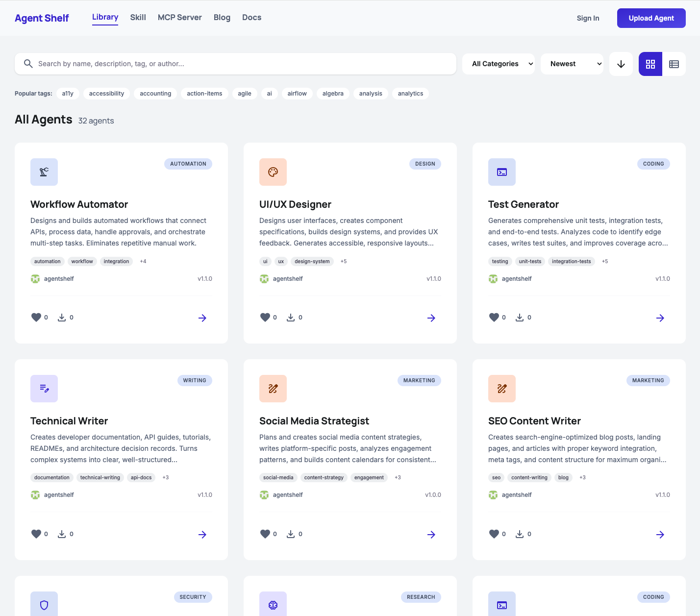Open the Blog tab
Image resolution: width=700 pixels, height=616 pixels.
pos(222,17)
